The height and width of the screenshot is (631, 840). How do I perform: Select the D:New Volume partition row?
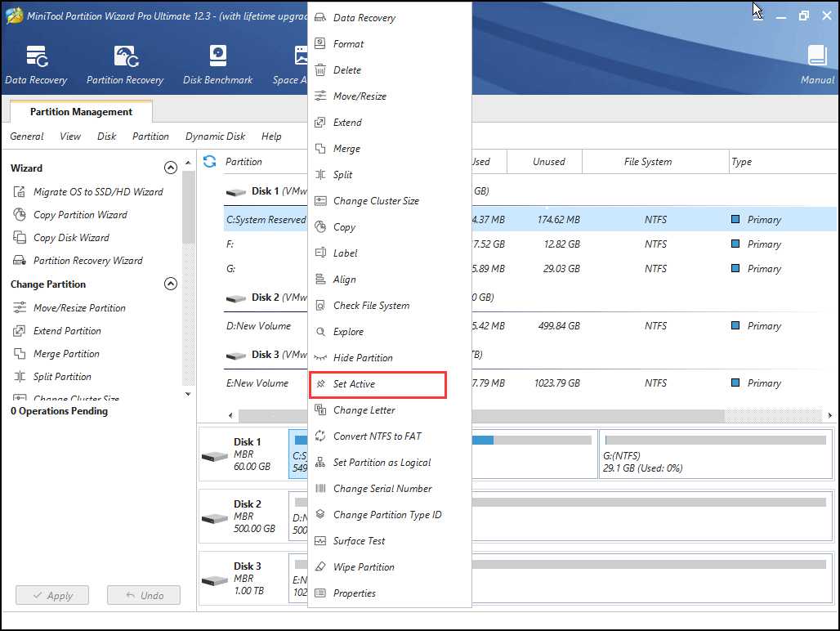pos(530,325)
